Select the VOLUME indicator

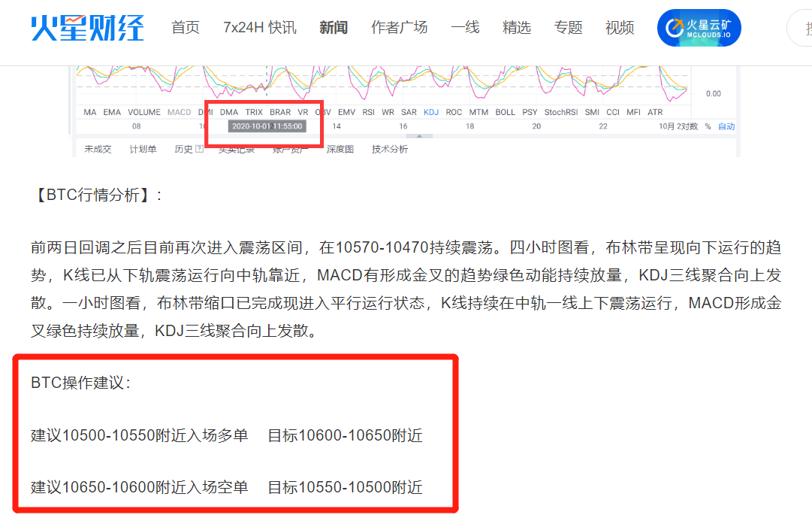(x=143, y=111)
